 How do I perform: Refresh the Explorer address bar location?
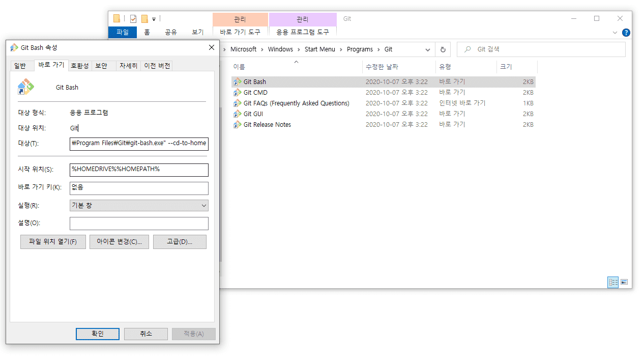pyautogui.click(x=443, y=49)
